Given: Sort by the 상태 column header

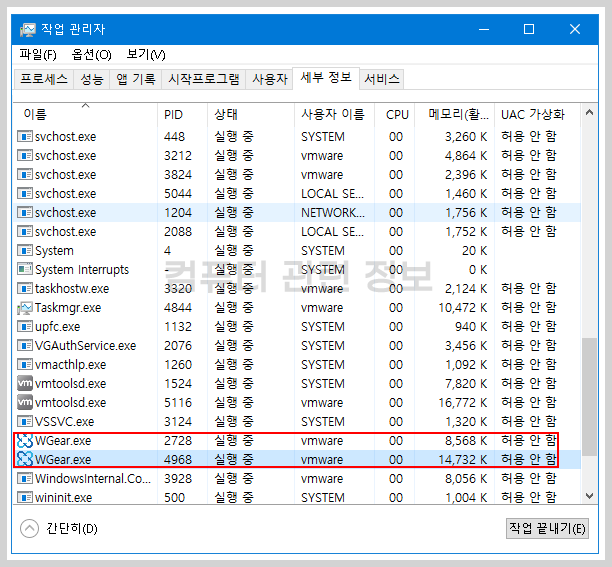Looking at the screenshot, I should pos(251,115).
